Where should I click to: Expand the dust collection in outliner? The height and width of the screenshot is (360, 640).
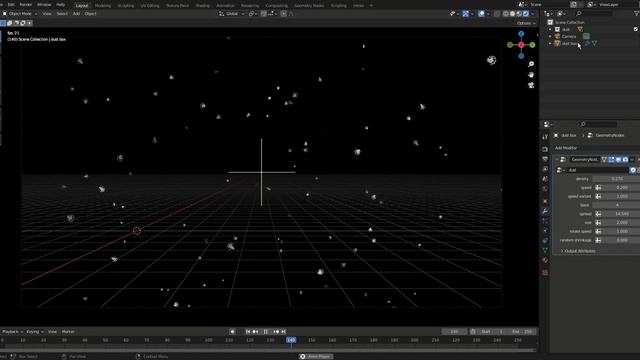[x=550, y=29]
